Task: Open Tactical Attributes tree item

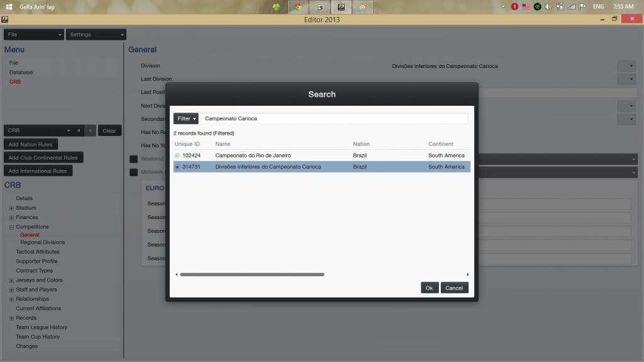Action: pos(37,252)
